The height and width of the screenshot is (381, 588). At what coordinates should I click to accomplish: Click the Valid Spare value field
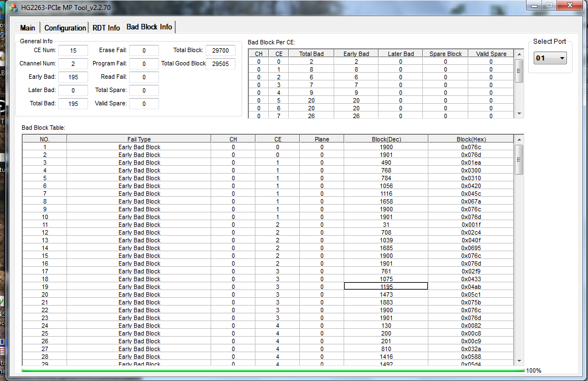(144, 104)
